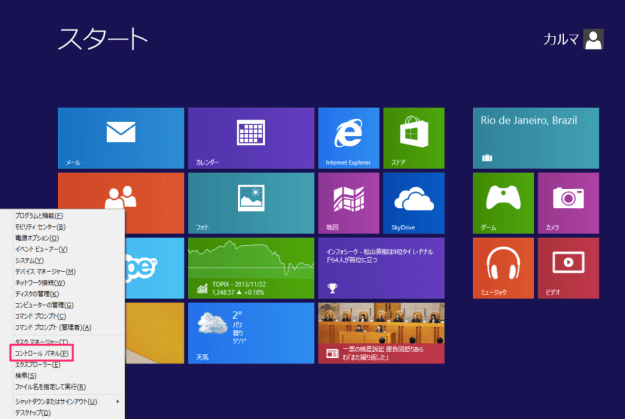625x419 pixels.
Task: Open the SkyDrive tile
Action: [414, 203]
